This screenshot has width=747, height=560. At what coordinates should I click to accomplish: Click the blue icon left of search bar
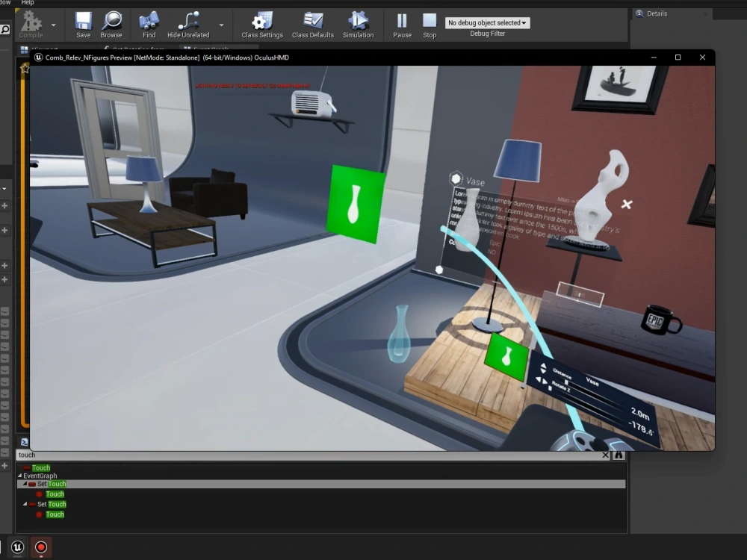tap(25, 442)
